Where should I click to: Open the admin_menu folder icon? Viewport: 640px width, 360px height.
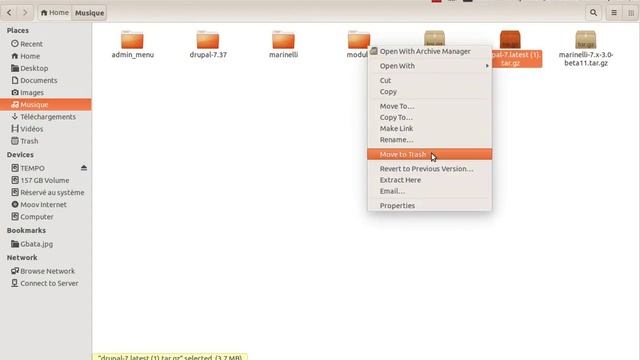pyautogui.click(x=132, y=40)
